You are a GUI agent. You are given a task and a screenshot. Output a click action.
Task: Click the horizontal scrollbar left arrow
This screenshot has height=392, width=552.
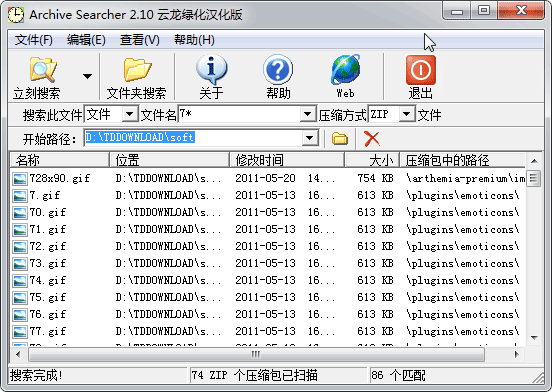pyautogui.click(x=18, y=354)
